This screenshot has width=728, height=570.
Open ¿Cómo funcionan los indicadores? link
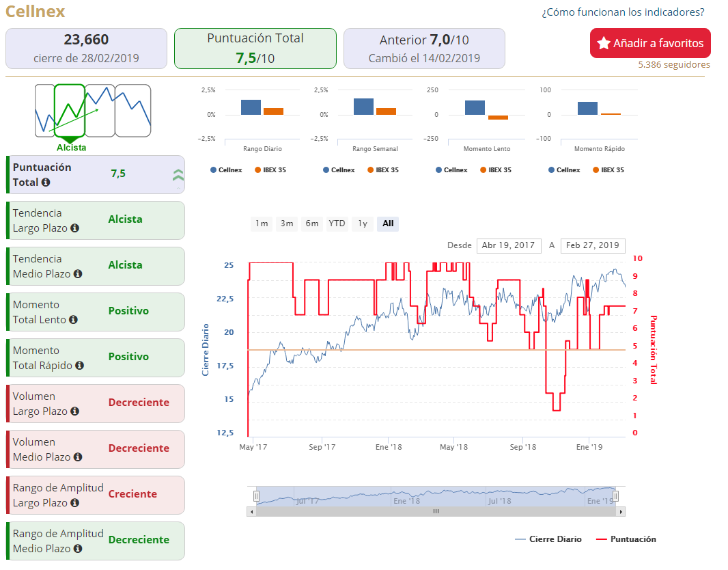coord(623,12)
